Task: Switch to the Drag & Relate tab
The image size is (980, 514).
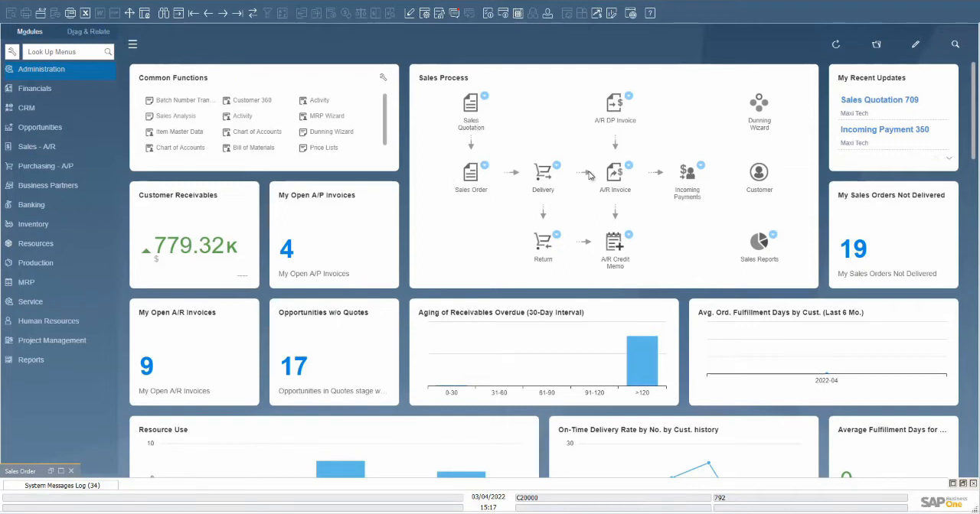Action: click(x=88, y=31)
